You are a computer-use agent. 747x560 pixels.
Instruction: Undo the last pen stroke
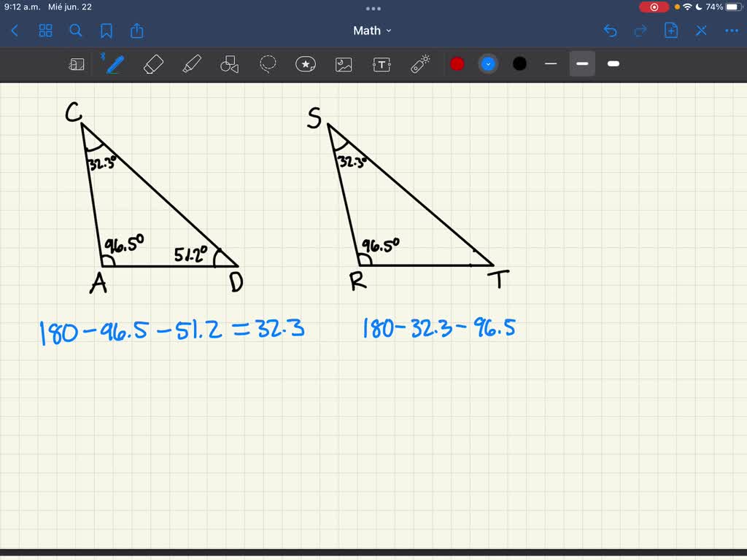[x=611, y=31]
